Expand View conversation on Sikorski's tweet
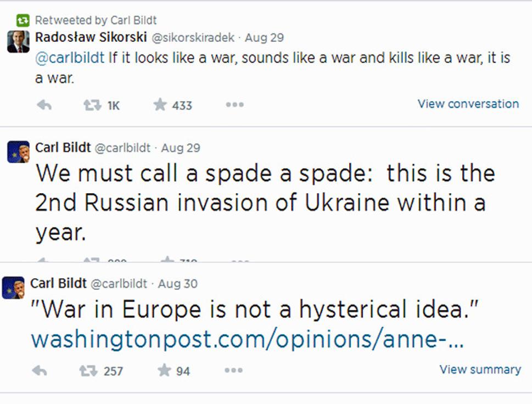Screen dimensions: 532x404 (x=468, y=103)
